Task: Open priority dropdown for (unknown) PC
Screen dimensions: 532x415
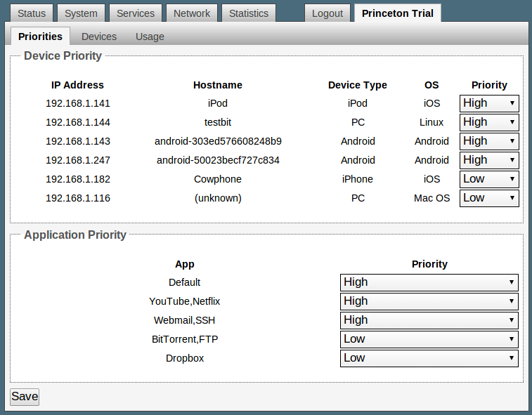Action: [489, 198]
